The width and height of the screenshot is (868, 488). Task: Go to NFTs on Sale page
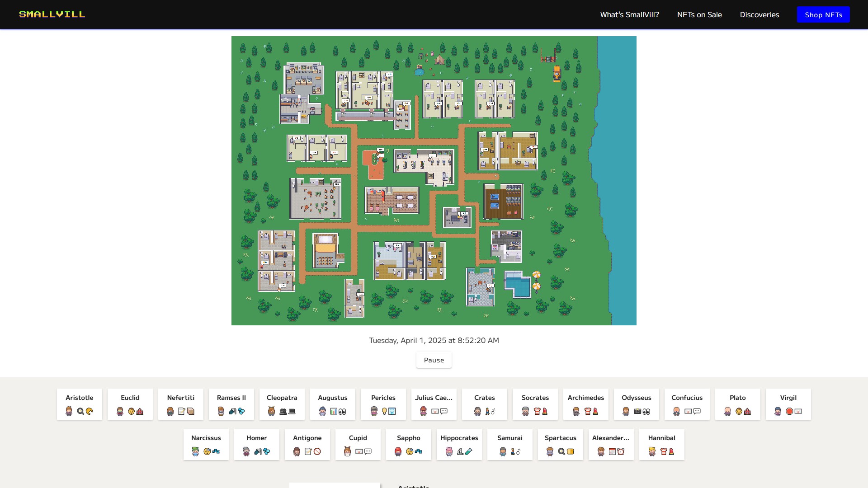tap(699, 14)
